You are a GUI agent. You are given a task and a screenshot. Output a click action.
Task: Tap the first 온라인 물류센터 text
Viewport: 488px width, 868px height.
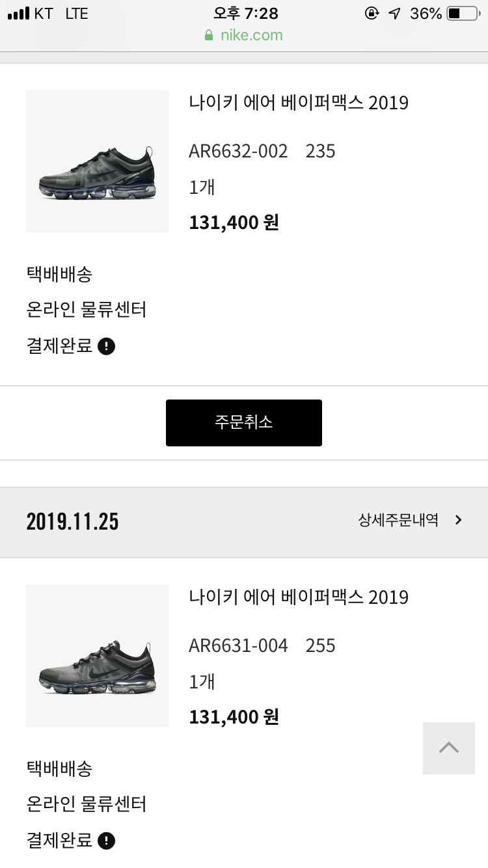[x=87, y=310]
